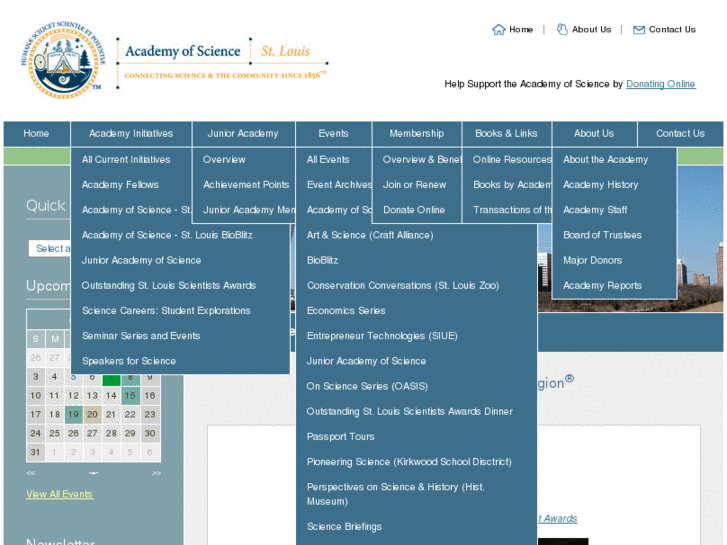This screenshot has width=727, height=545.
Task: Select Passport Tours
Action: point(340,436)
